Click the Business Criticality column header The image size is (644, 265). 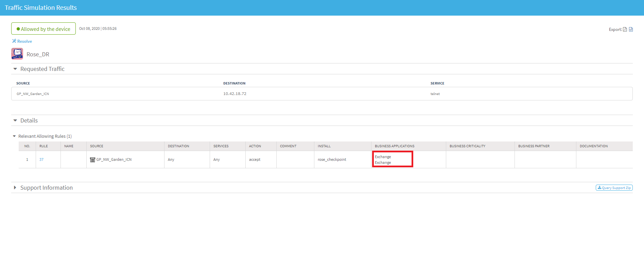point(467,146)
